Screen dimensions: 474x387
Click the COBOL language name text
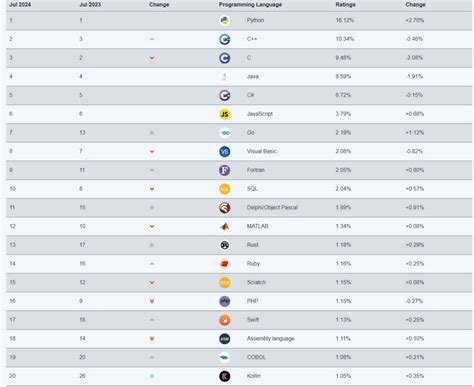pos(256,357)
